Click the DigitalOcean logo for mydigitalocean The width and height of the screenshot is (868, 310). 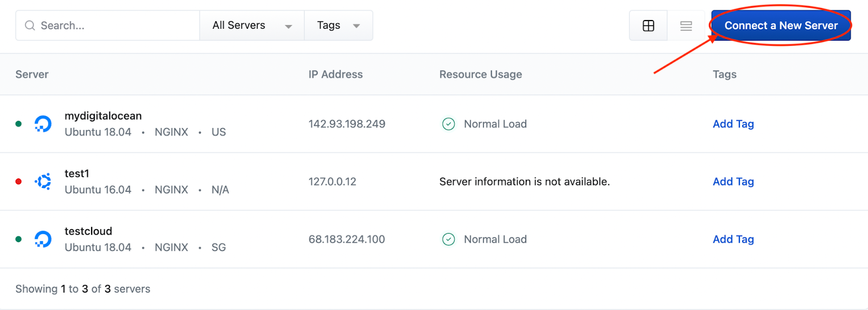43,124
